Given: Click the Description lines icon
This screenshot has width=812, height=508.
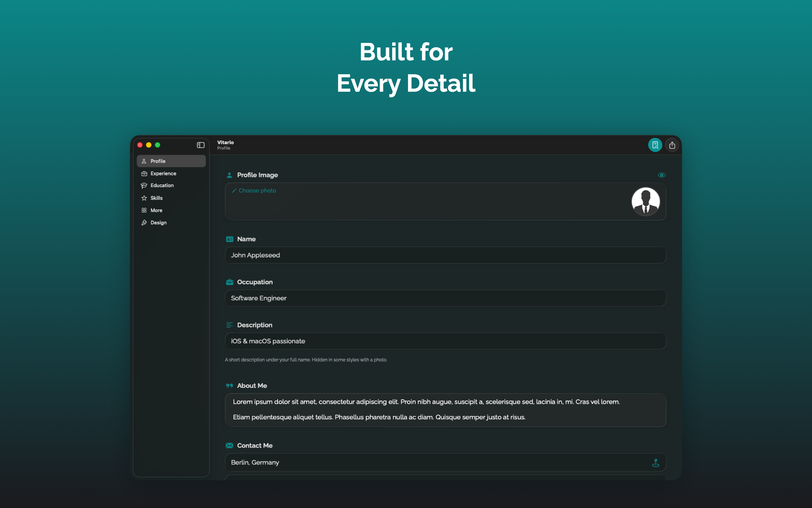Looking at the screenshot, I should coord(230,325).
